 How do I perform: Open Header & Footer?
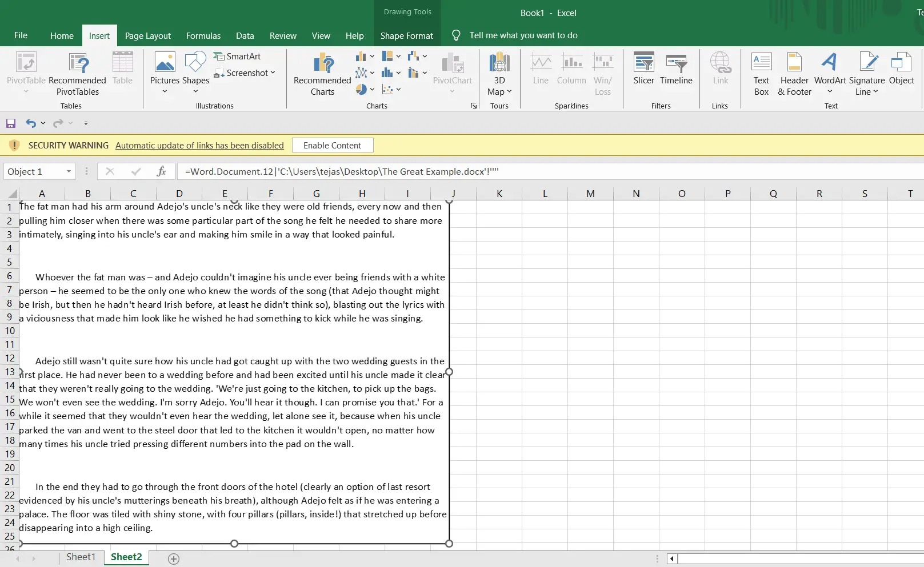tap(794, 73)
